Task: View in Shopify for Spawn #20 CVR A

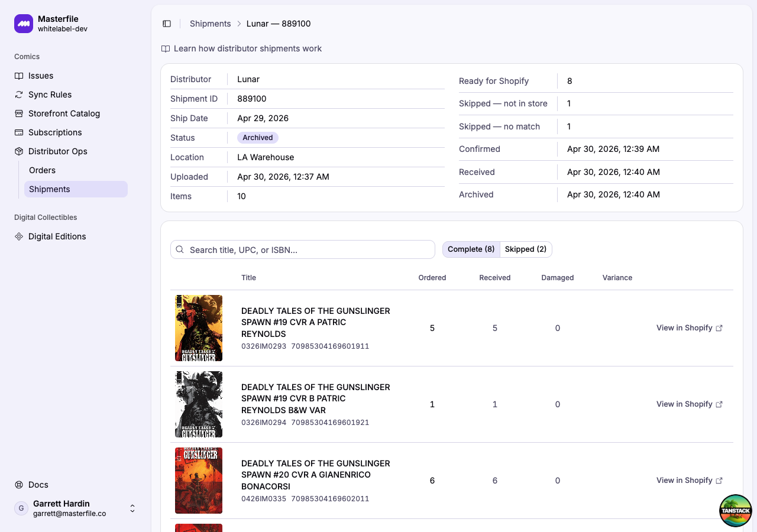Action: click(690, 481)
